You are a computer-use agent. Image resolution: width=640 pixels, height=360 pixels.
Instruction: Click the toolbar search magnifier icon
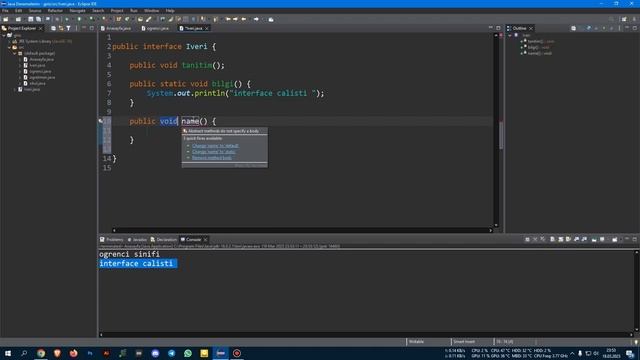point(611,19)
